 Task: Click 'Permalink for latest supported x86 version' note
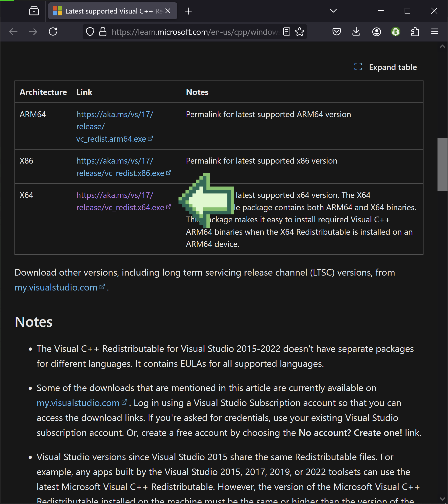tap(262, 161)
